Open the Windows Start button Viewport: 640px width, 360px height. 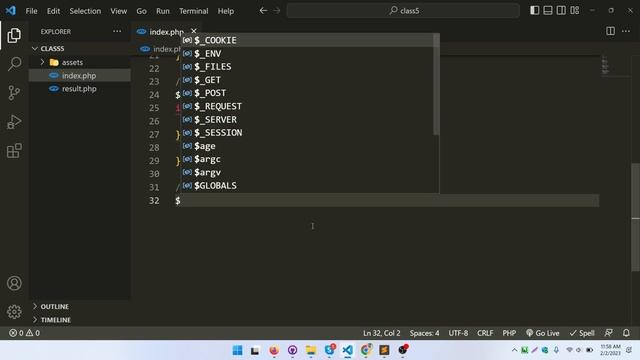coord(237,350)
